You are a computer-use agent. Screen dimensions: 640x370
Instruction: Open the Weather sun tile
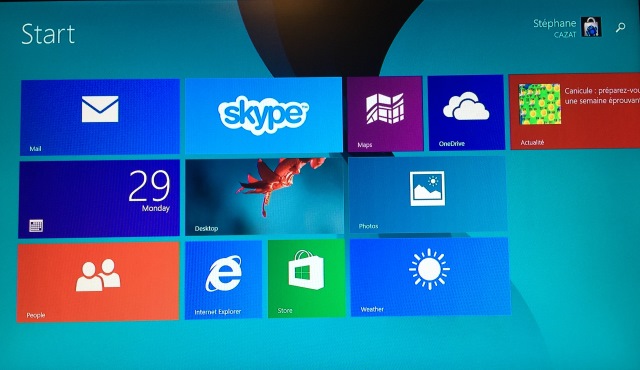coord(430,277)
